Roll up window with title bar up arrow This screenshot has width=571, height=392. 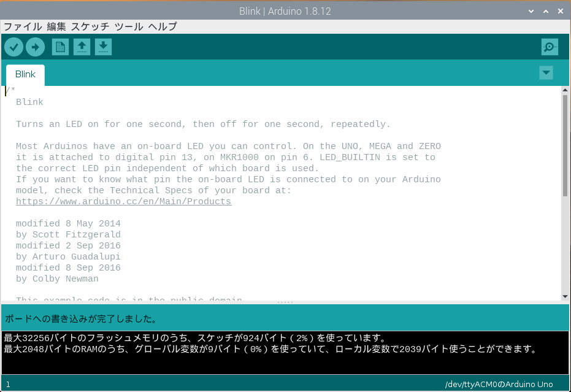click(x=546, y=11)
